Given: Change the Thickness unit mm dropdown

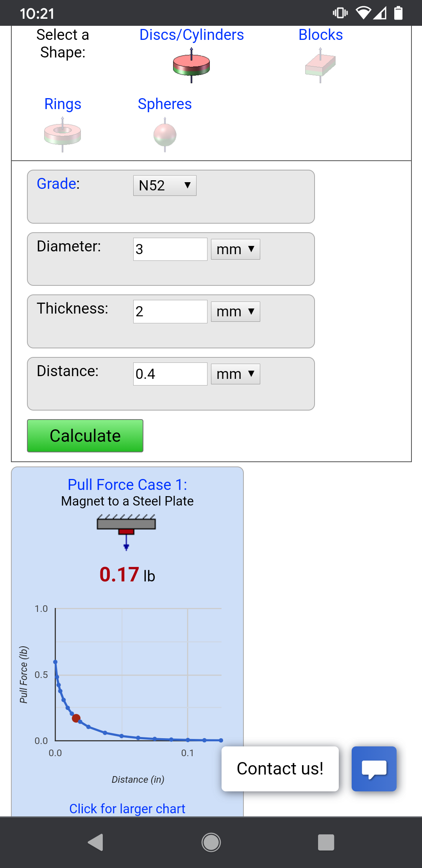Looking at the screenshot, I should [x=236, y=312].
